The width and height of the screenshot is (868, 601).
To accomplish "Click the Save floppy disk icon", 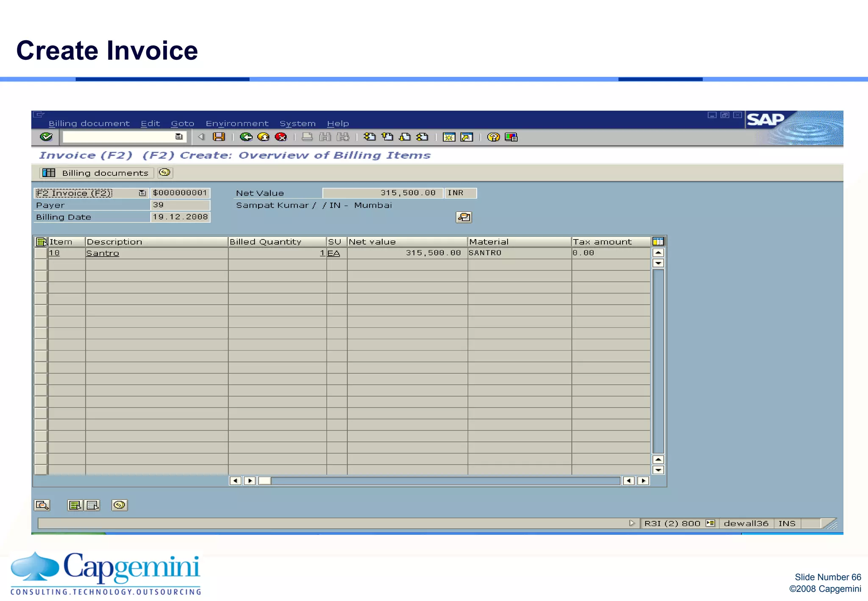I will point(219,137).
